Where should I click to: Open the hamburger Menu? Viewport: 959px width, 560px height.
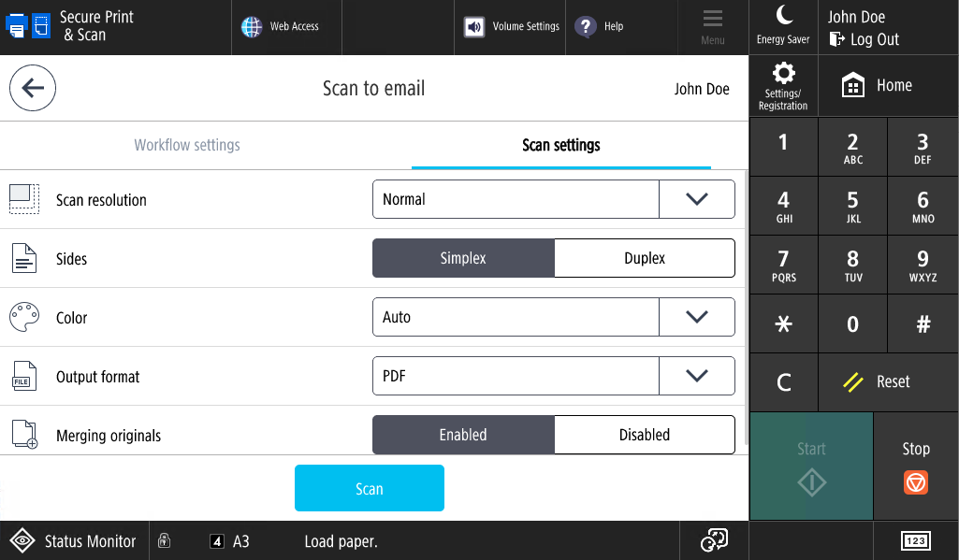point(713,27)
